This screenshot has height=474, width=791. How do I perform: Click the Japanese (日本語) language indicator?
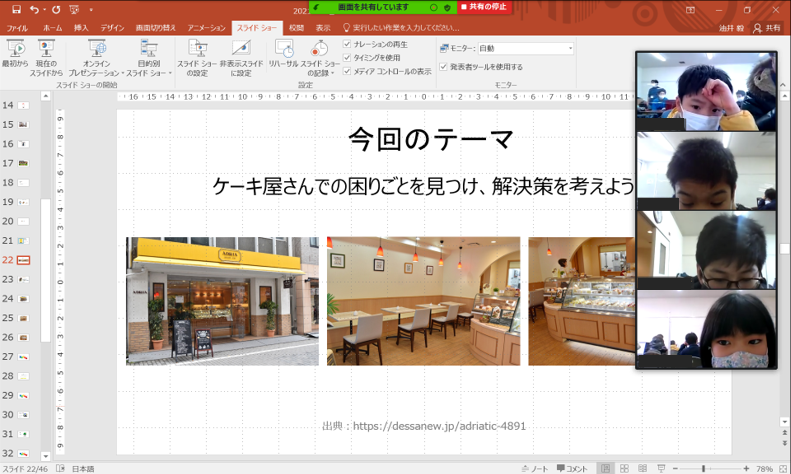click(83, 468)
